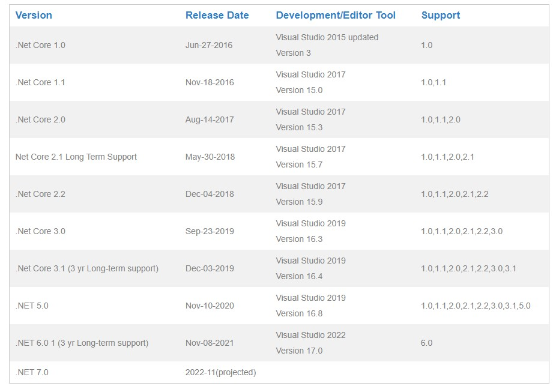Select Visual Studio 2015 updated Version 3 cell

pos(327,45)
